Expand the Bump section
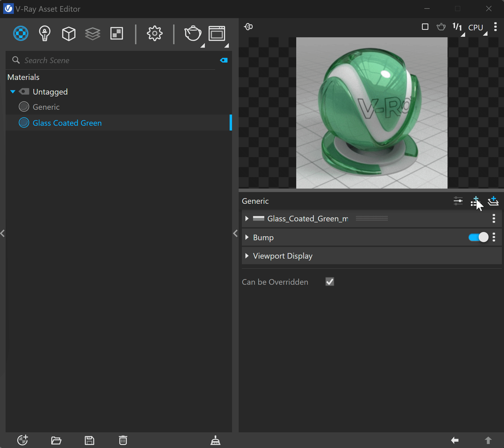This screenshot has height=448, width=504. 247,237
